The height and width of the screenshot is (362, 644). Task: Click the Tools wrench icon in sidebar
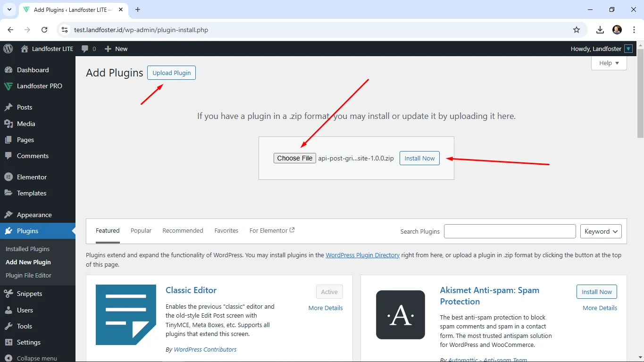[x=8, y=326]
